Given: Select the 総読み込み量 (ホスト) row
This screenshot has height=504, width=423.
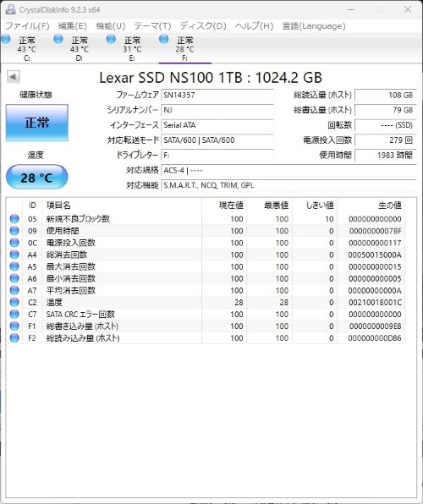Looking at the screenshot, I should pos(206,337).
